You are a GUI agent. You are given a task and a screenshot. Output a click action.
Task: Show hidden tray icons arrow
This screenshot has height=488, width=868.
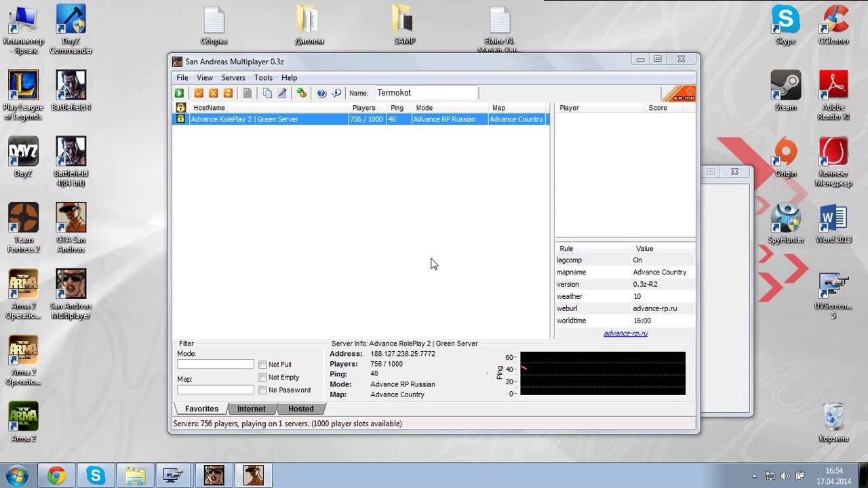point(755,476)
